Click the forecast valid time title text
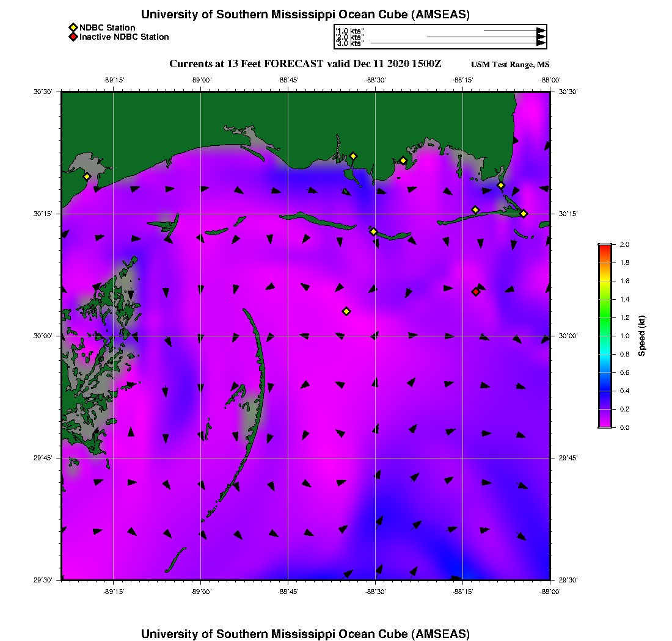 (305, 64)
